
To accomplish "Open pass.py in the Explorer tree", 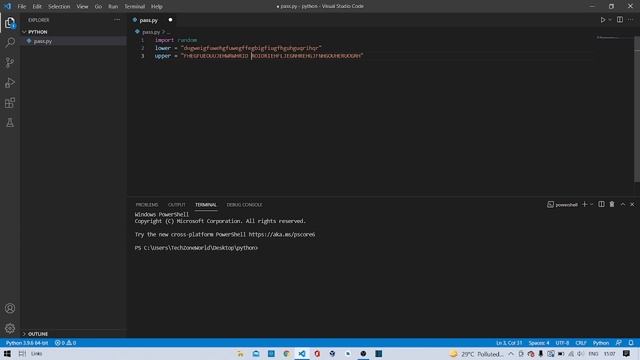I will [x=43, y=41].
